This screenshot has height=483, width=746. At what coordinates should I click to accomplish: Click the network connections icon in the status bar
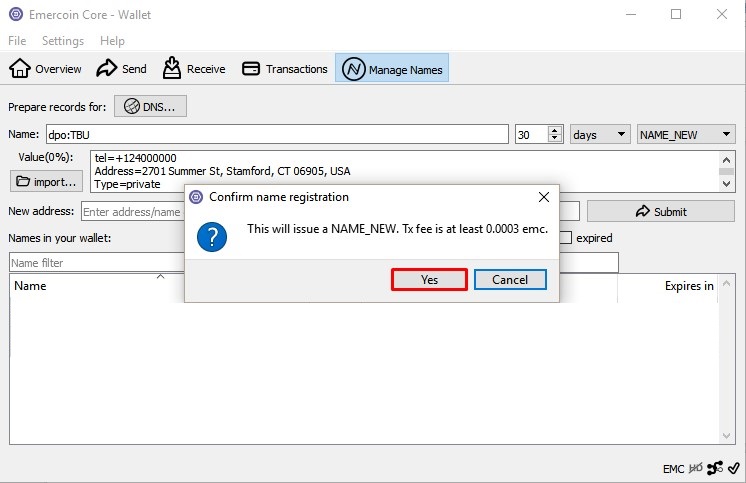tap(715, 468)
